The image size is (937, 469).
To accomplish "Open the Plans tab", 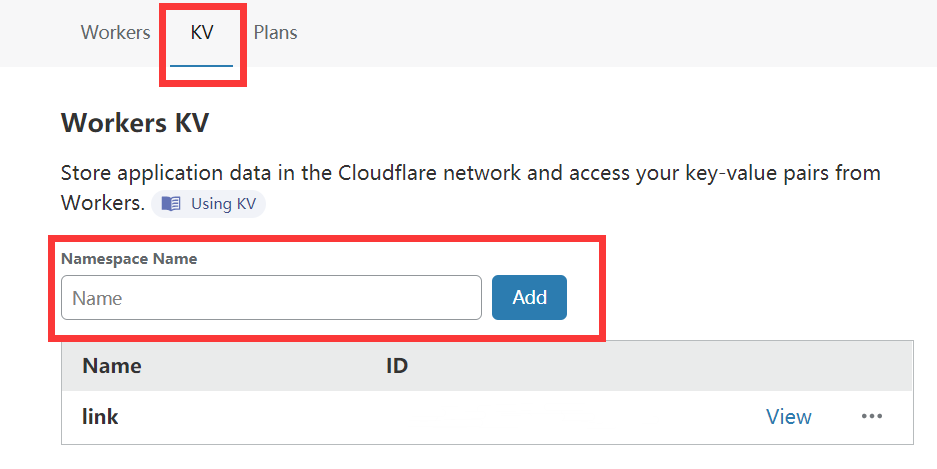I will 275,32.
